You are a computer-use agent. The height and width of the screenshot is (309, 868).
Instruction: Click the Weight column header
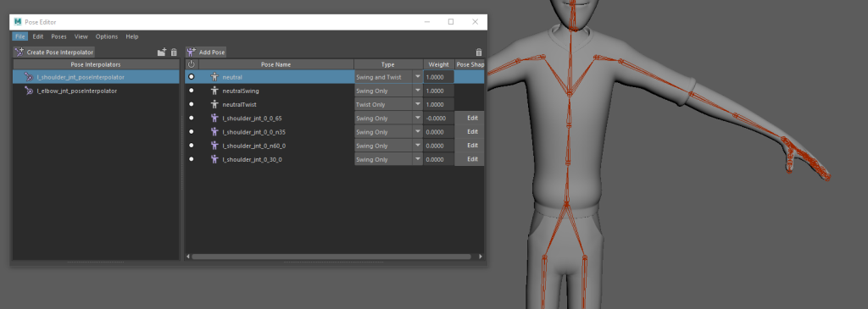pyautogui.click(x=439, y=64)
